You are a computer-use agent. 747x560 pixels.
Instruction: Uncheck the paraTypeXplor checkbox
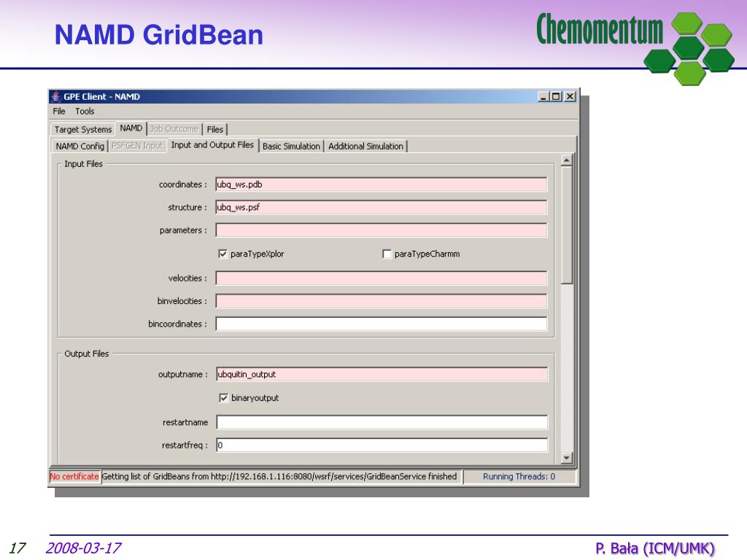[x=222, y=254]
